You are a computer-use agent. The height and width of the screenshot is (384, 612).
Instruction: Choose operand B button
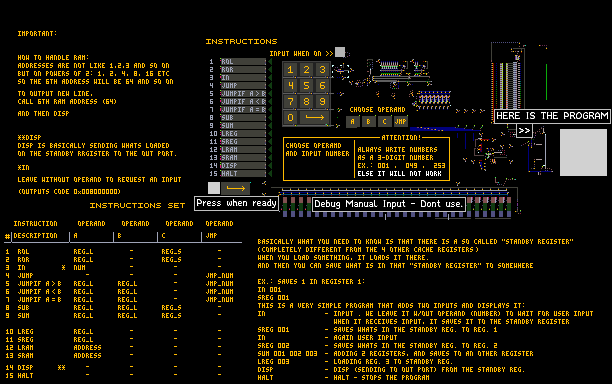coord(368,122)
